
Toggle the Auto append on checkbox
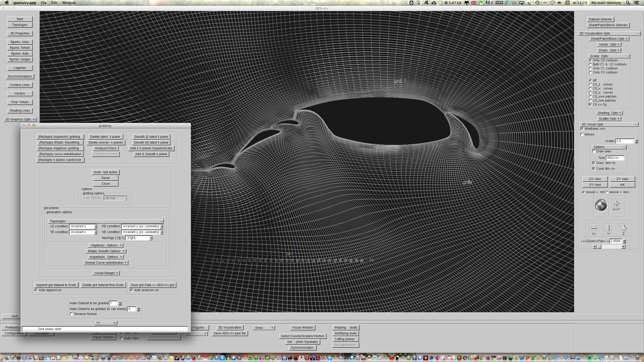coord(36,290)
